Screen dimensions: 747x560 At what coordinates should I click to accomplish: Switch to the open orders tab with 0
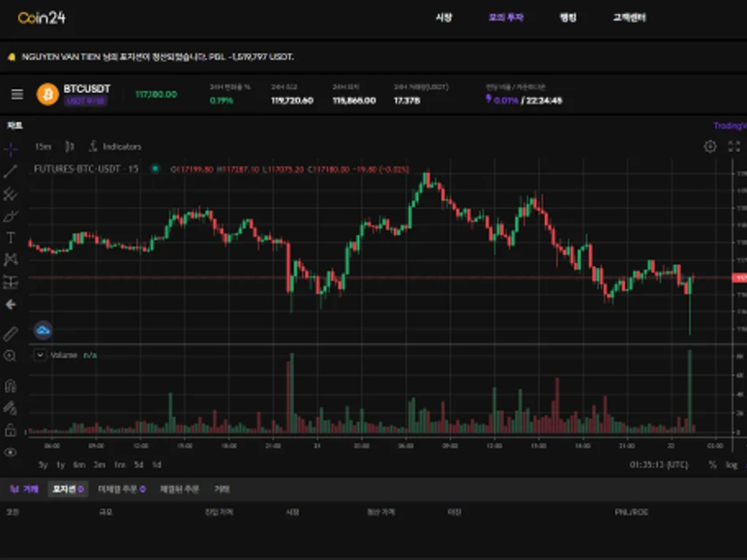pos(122,489)
